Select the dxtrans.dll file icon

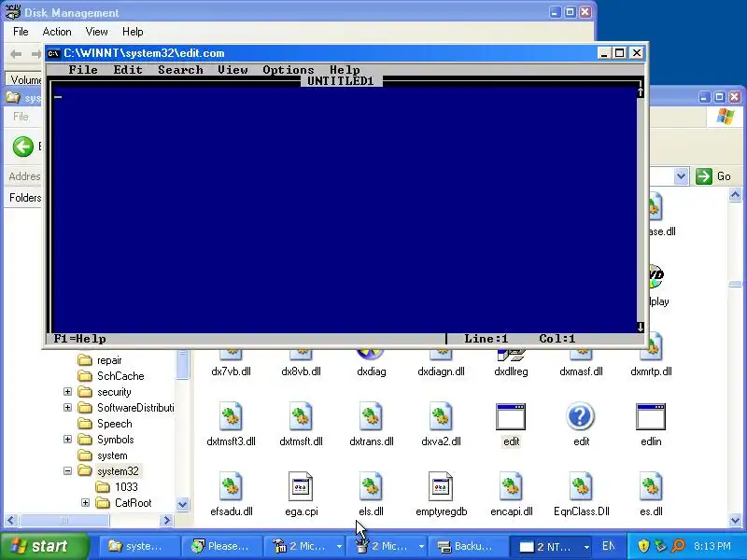(371, 416)
